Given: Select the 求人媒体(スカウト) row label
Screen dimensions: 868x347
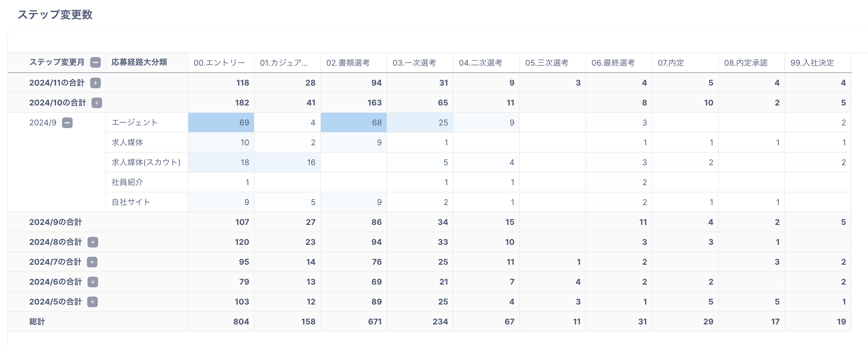Looking at the screenshot, I should tap(146, 163).
